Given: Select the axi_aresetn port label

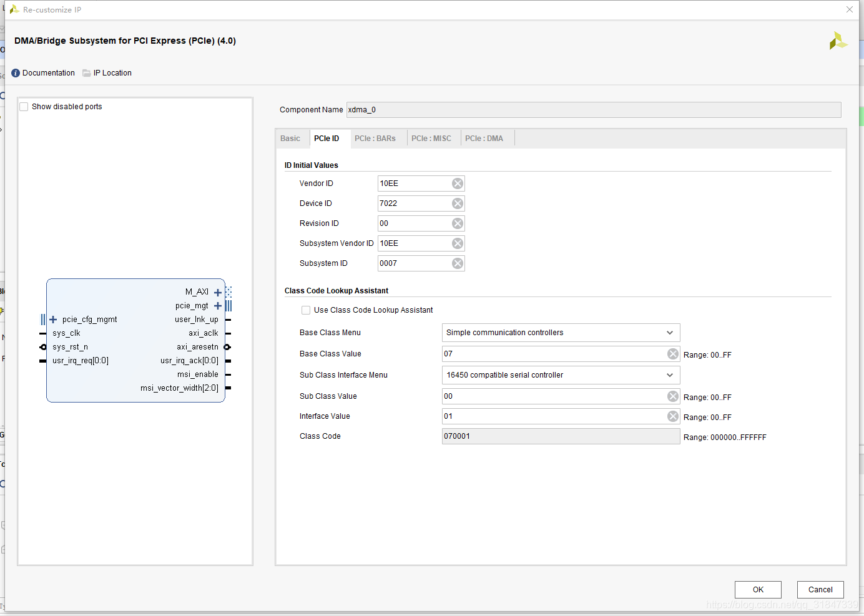Looking at the screenshot, I should point(197,347).
